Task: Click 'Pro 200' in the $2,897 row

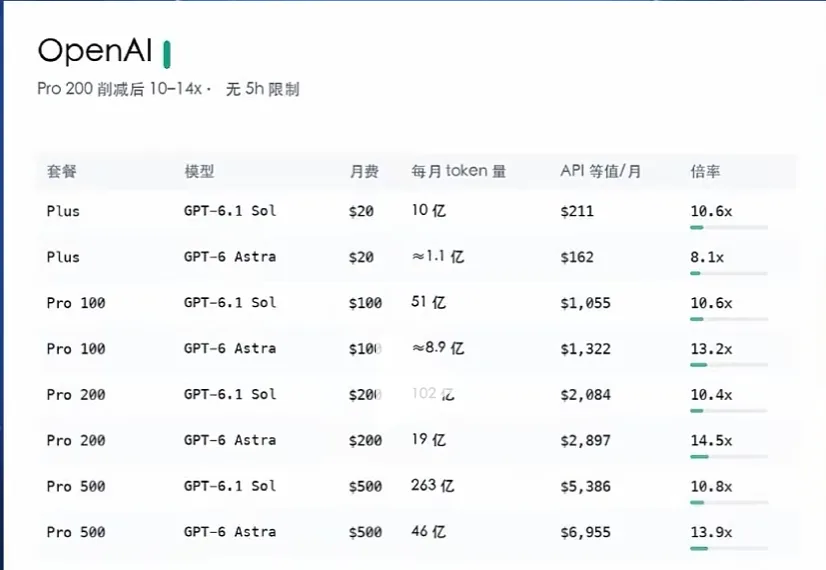Action: click(x=76, y=440)
